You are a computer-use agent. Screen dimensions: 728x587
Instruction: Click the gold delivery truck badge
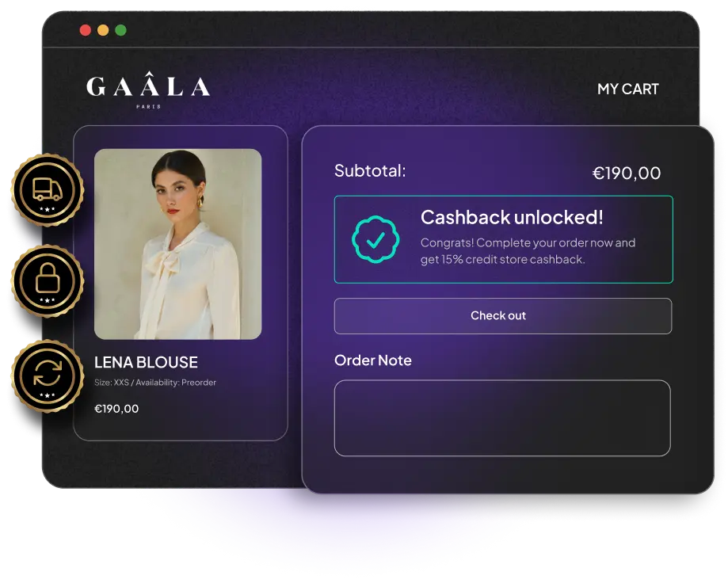click(48, 190)
